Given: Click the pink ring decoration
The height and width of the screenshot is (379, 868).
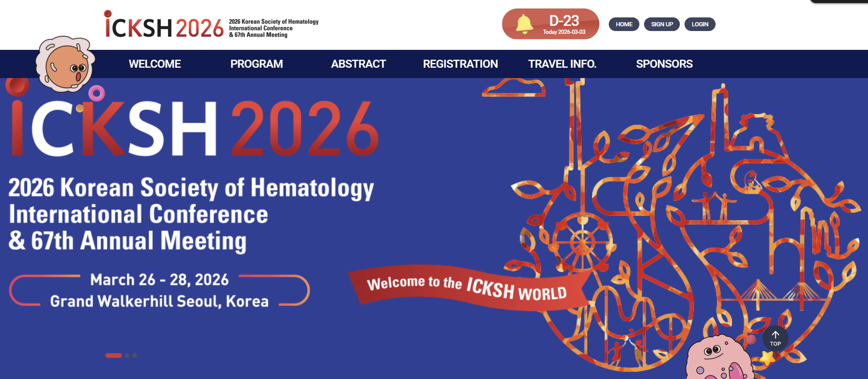Looking at the screenshot, I should click(96, 94).
